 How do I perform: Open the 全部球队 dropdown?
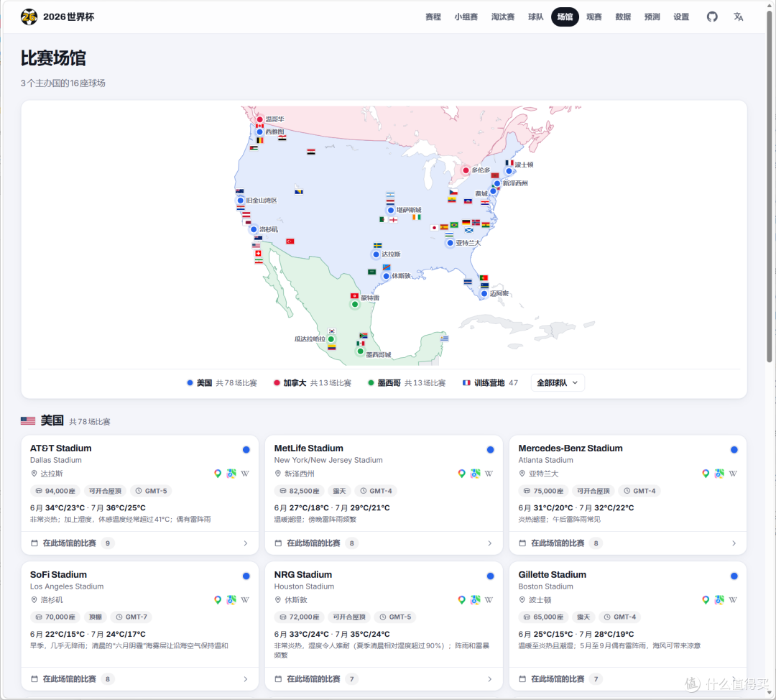558,383
